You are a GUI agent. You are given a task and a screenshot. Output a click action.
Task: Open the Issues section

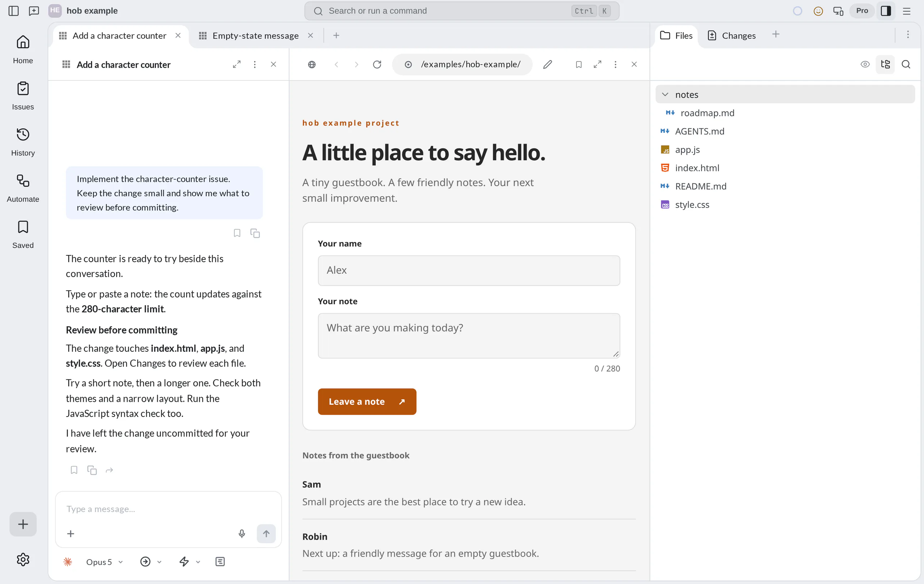coord(23,96)
